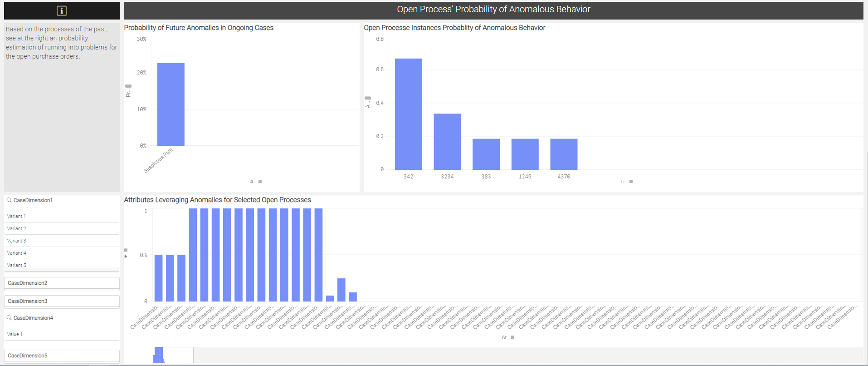
Task: Select the Suspicious Path bar
Action: click(171, 104)
